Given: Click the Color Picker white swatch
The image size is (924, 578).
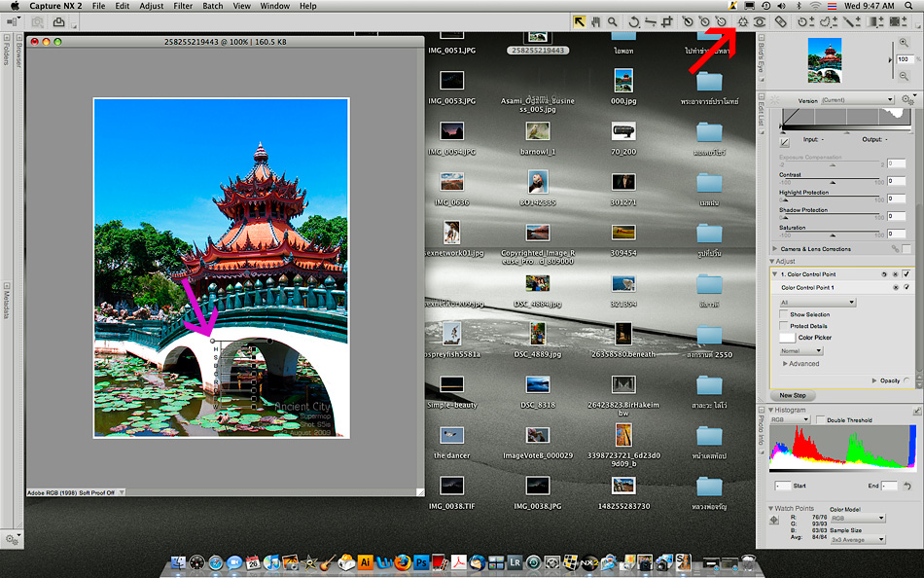Looking at the screenshot, I should (787, 338).
